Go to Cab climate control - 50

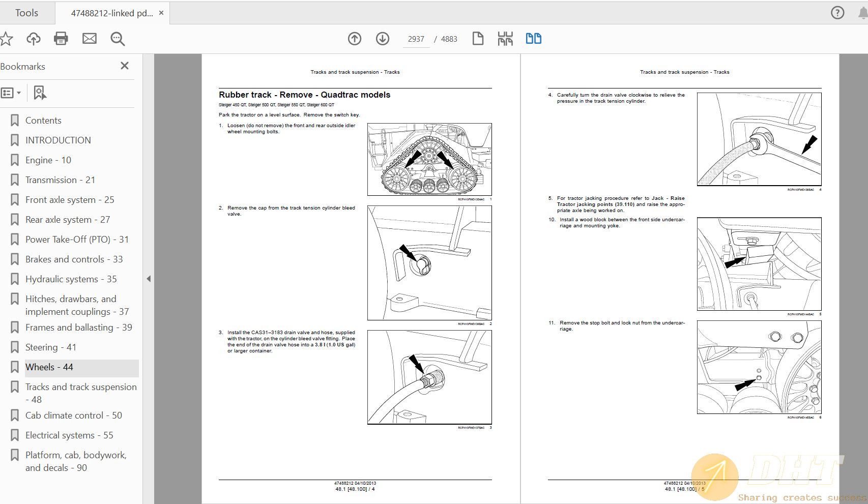(74, 416)
